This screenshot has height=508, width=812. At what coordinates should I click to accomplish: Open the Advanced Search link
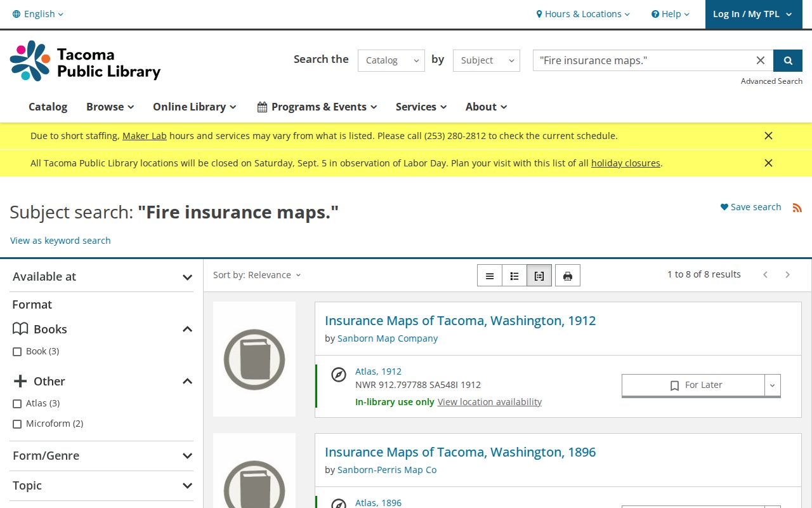(771, 81)
